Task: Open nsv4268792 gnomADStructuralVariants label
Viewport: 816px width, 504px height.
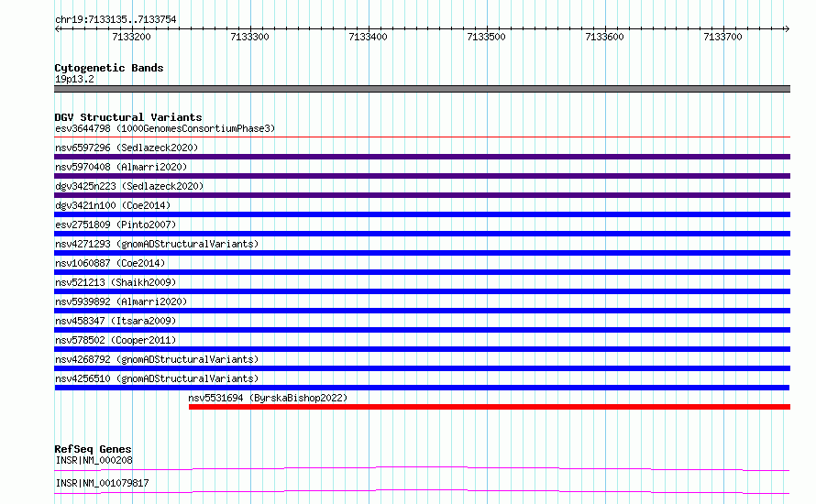Action: coord(157,359)
